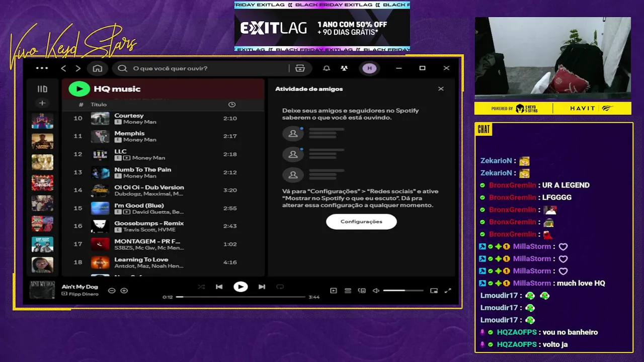644x362 pixels.
Task: Open the notifications bell
Action: click(x=327, y=68)
